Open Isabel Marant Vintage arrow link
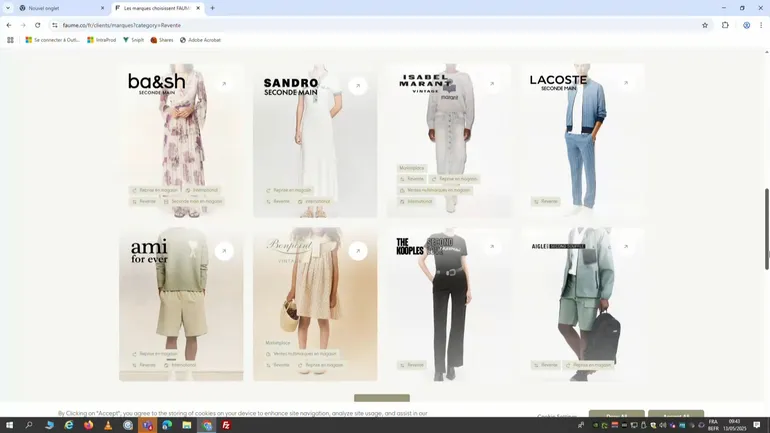The height and width of the screenshot is (433, 770). (492, 84)
